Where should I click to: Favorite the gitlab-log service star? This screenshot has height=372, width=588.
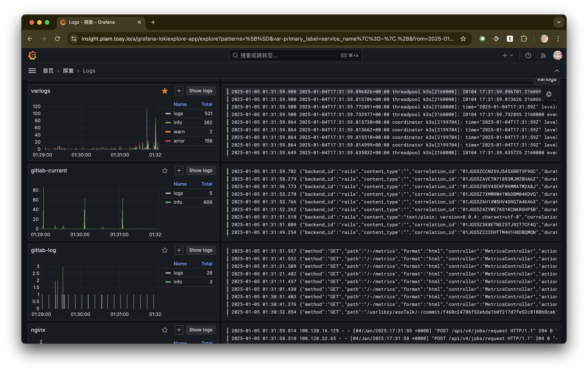pyautogui.click(x=165, y=250)
